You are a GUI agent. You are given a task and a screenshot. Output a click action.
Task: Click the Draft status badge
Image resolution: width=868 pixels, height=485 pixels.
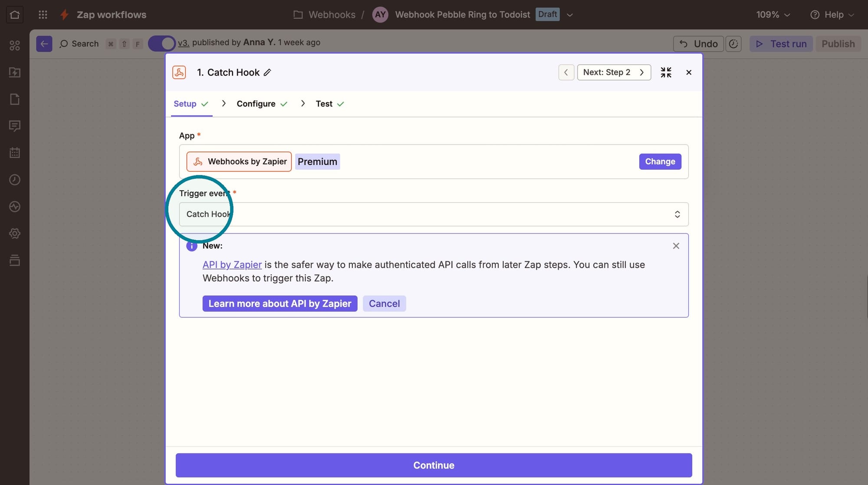click(547, 14)
